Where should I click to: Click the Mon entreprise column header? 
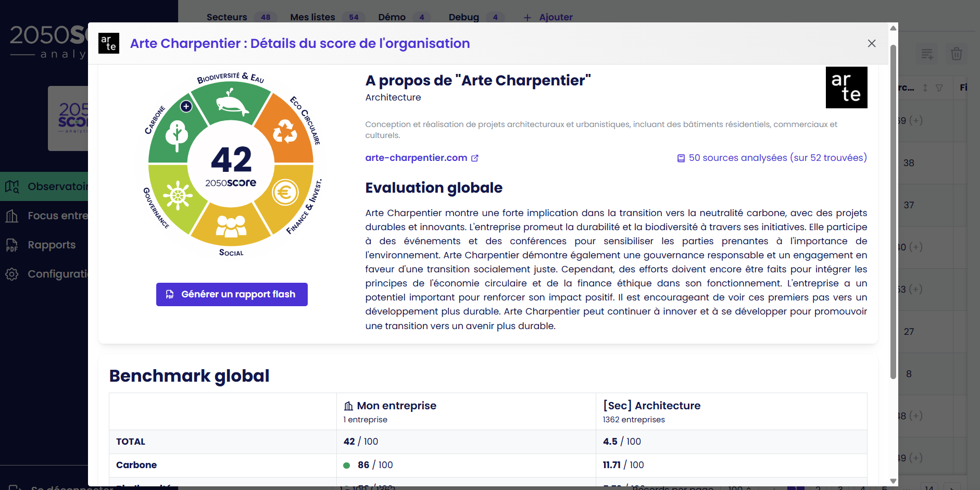pyautogui.click(x=466, y=411)
